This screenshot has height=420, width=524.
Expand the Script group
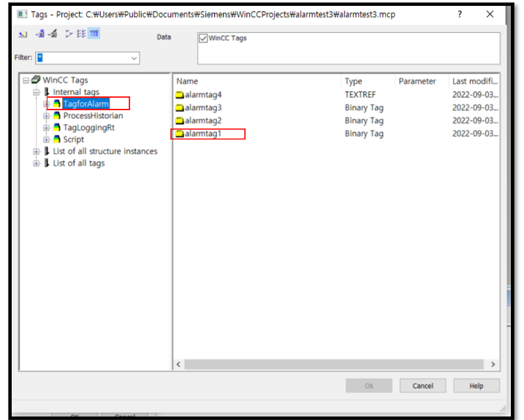[46, 140]
